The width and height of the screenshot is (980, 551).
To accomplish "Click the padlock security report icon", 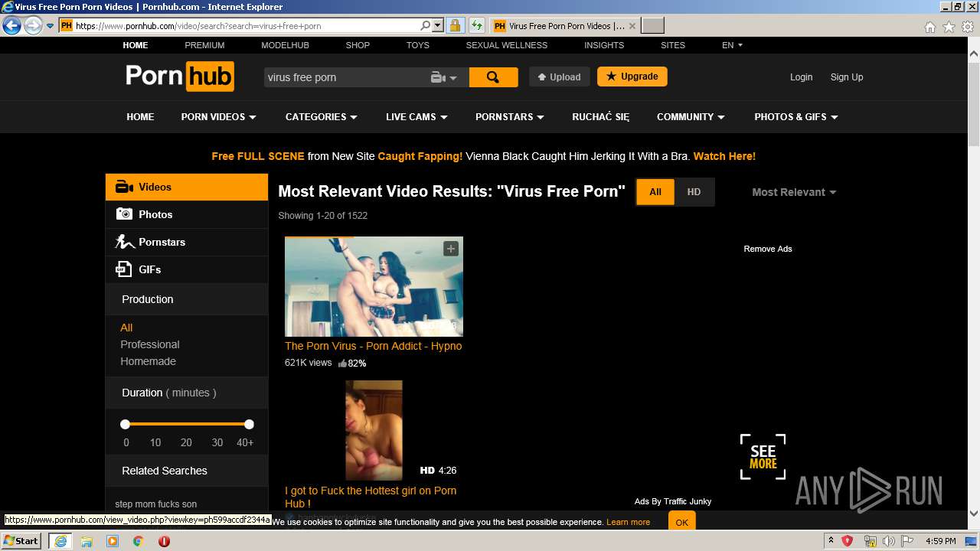I will [x=455, y=26].
